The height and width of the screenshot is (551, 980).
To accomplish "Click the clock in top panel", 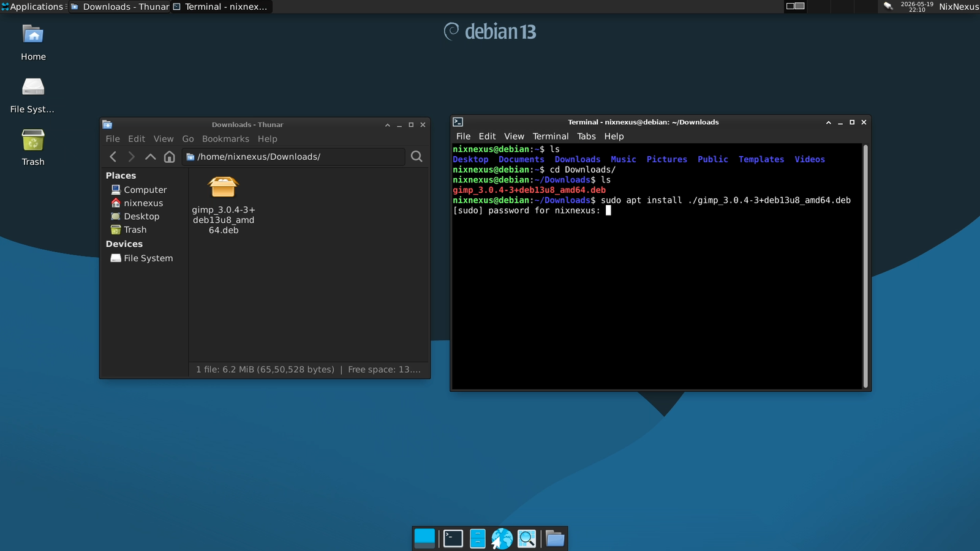I will pyautogui.click(x=917, y=7).
